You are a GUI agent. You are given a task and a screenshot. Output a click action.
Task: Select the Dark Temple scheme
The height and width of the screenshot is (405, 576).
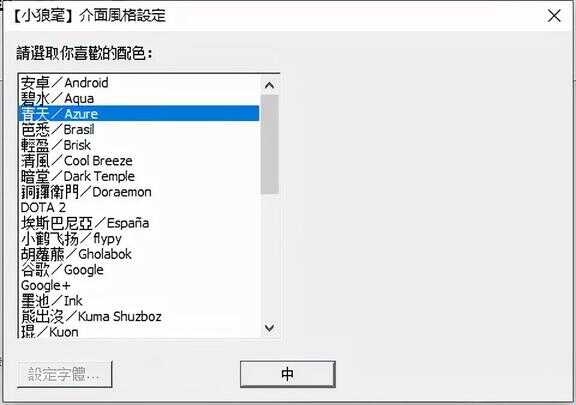click(139, 176)
